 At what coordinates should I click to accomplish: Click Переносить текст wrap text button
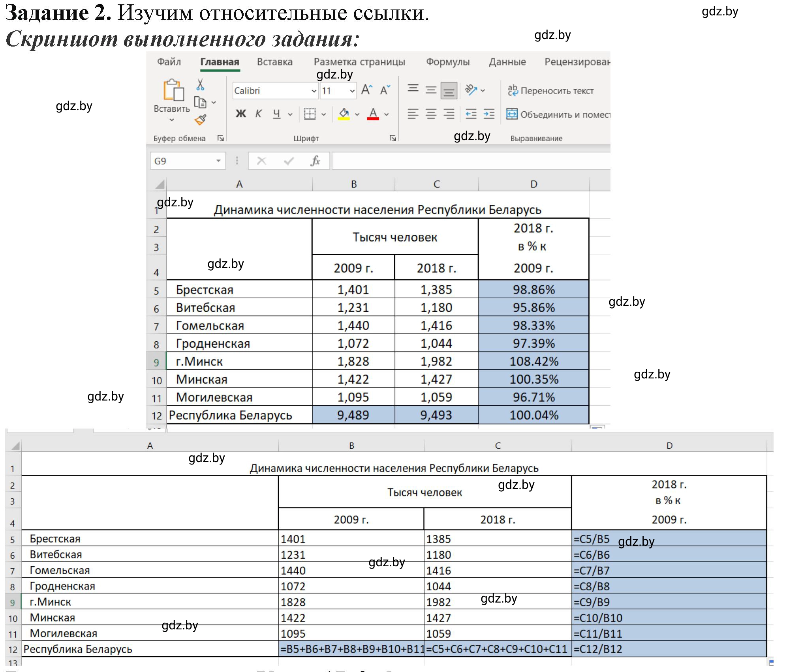point(550,90)
